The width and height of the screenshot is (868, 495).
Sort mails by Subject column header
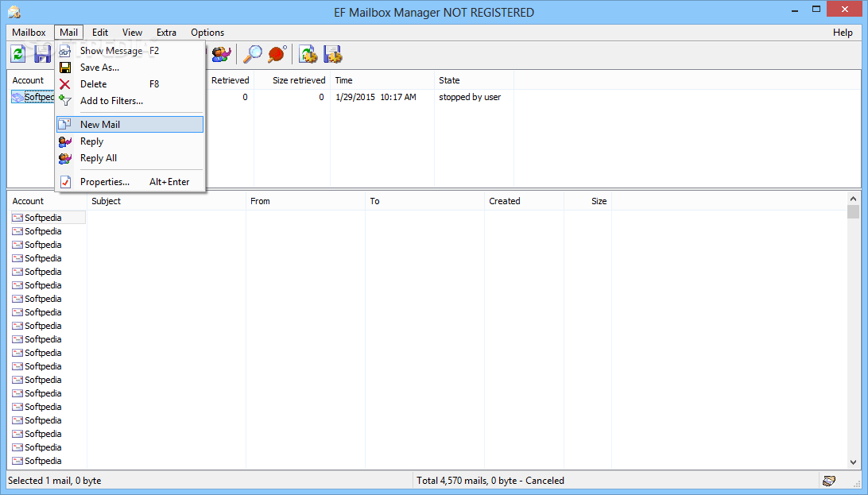[x=106, y=201]
